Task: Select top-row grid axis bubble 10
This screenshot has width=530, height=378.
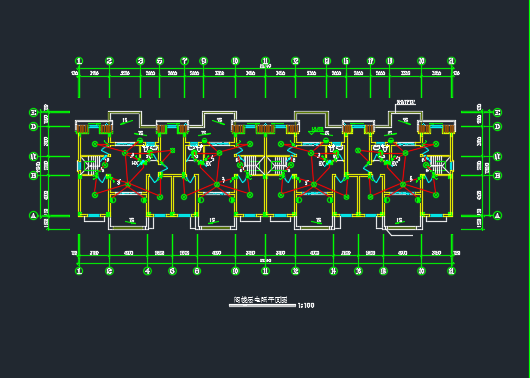Action: [235, 61]
